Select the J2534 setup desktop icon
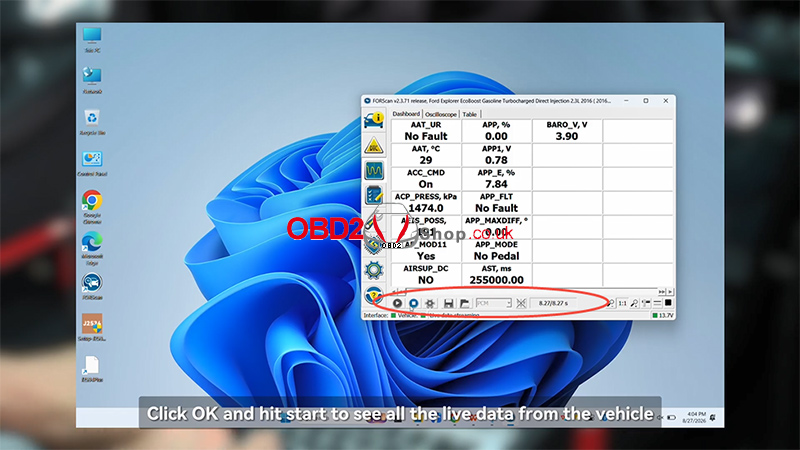800x450 pixels. pyautogui.click(x=92, y=327)
